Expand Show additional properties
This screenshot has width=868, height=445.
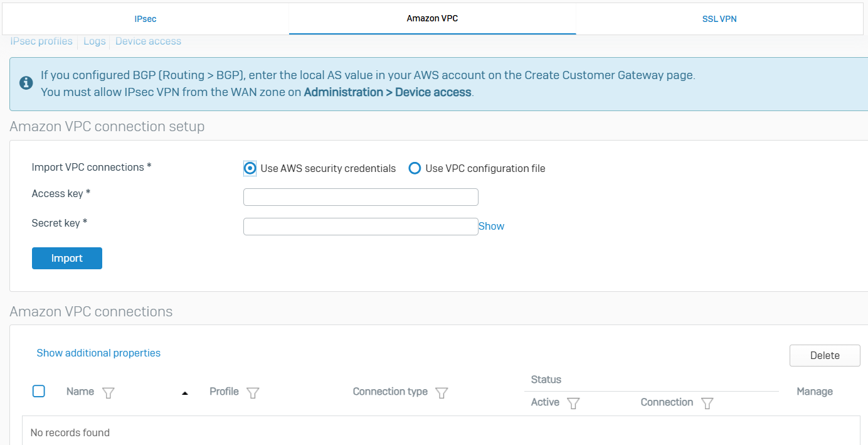coord(98,353)
